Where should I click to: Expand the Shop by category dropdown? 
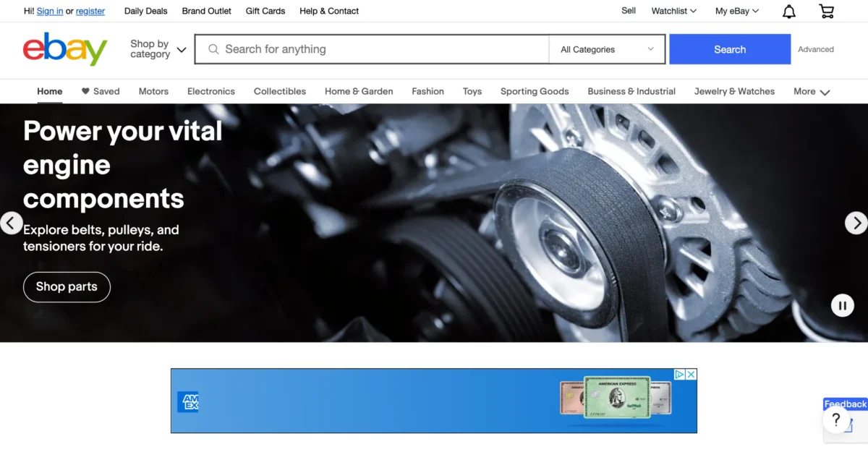[x=158, y=49]
